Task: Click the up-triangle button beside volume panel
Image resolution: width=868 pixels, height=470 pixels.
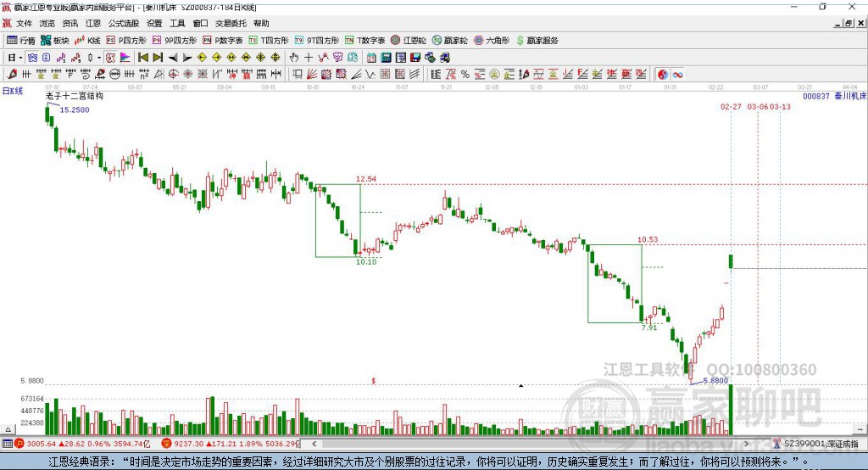Action: [8, 429]
